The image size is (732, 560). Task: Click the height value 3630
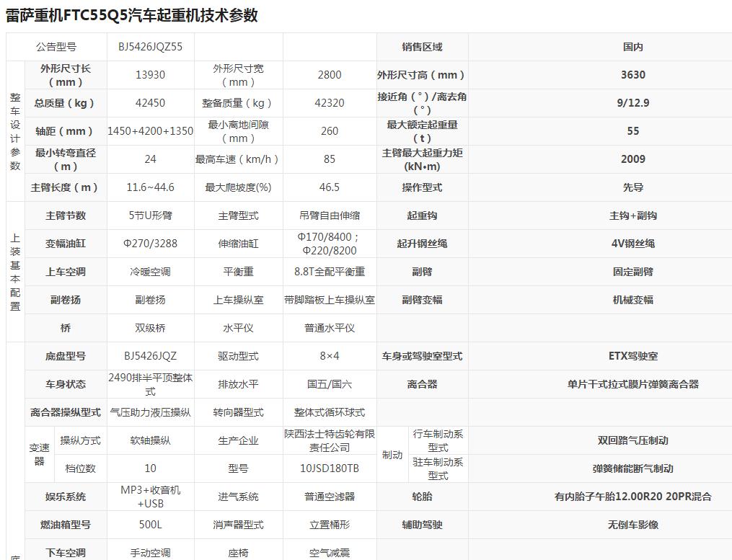point(633,75)
